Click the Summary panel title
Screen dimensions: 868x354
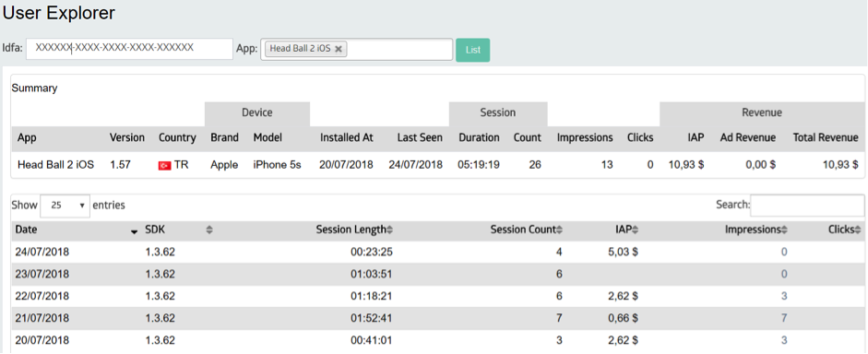[x=34, y=88]
